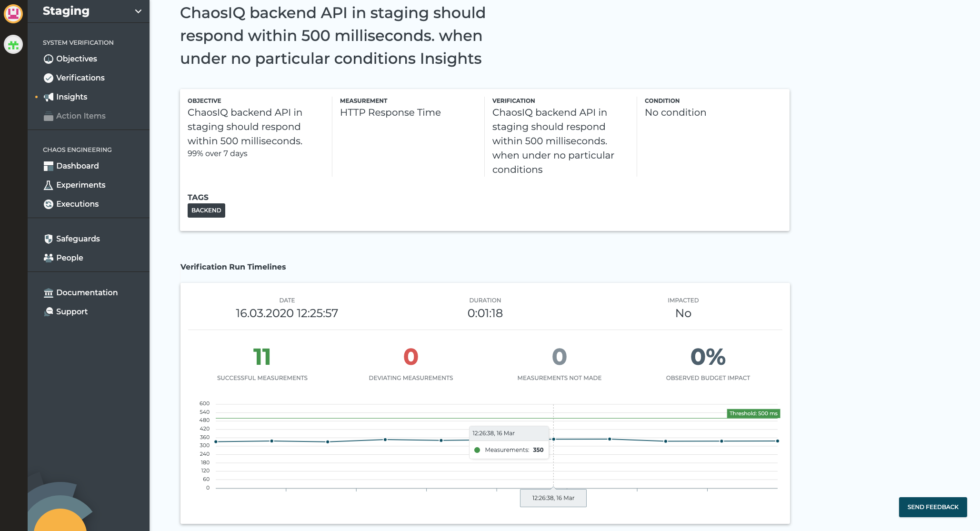Click the Impacted value No

click(x=683, y=313)
